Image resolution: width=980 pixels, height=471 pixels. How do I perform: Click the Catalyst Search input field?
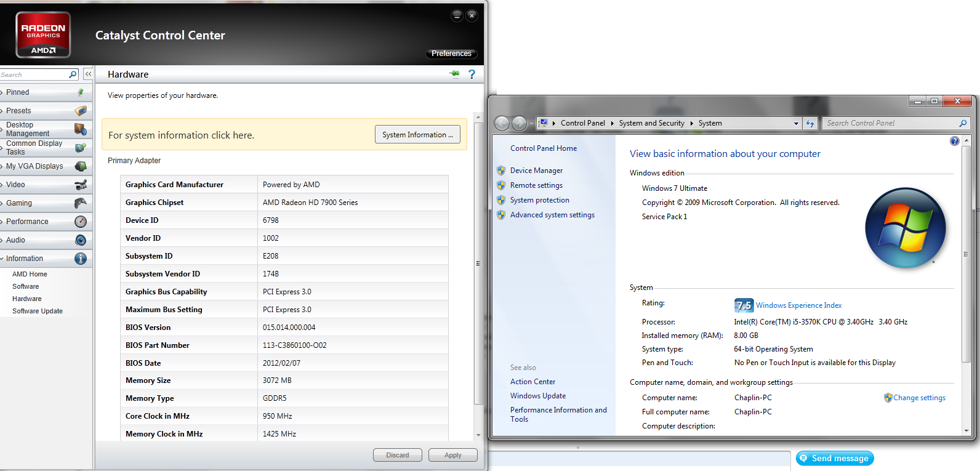[x=34, y=74]
